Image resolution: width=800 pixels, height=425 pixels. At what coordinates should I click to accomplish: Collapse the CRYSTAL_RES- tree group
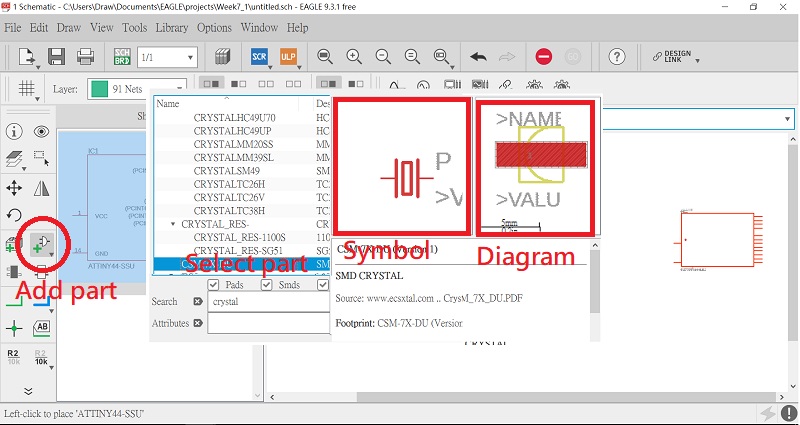point(173,224)
